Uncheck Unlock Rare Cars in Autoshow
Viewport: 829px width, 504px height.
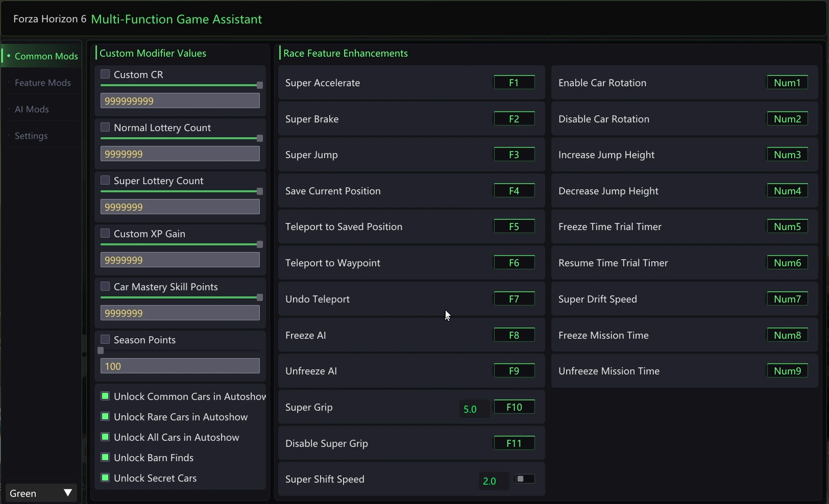[105, 416]
